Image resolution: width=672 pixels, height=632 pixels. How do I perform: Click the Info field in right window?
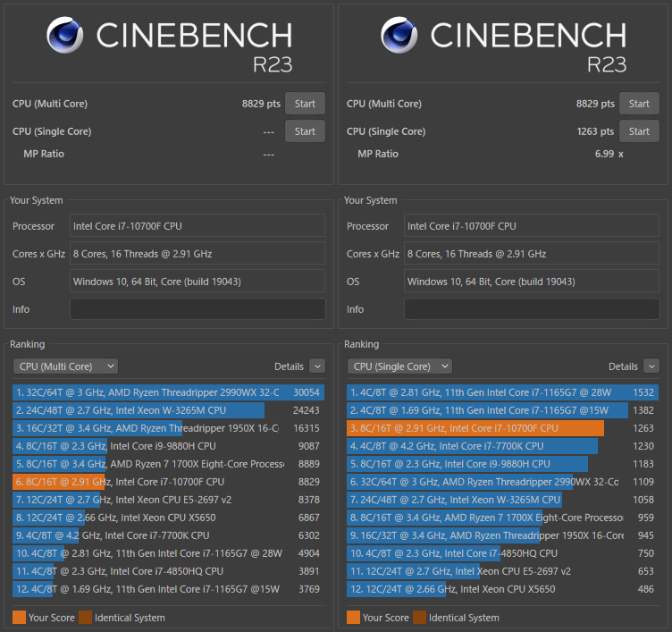coord(532,308)
